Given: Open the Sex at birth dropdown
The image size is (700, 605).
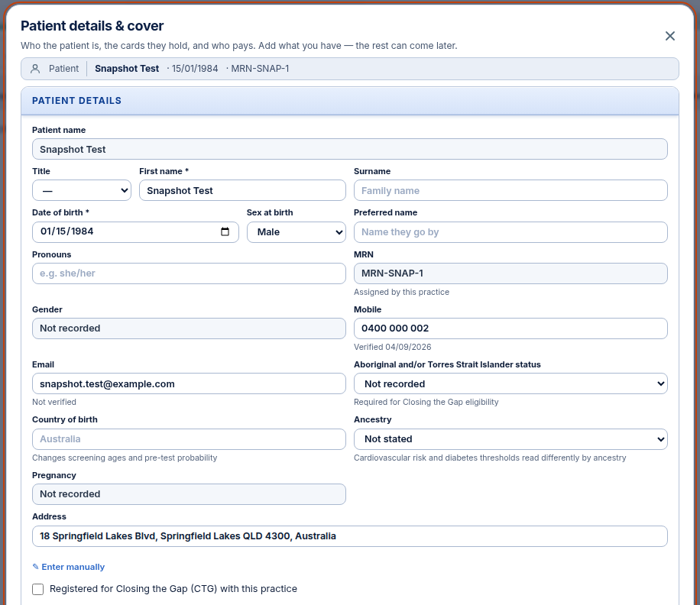Looking at the screenshot, I should (297, 232).
